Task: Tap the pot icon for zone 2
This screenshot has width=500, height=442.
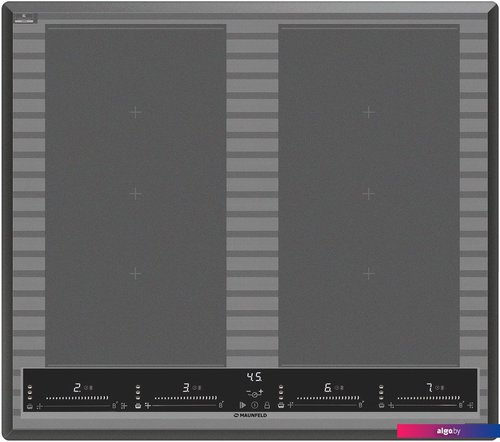Action: 30,406
